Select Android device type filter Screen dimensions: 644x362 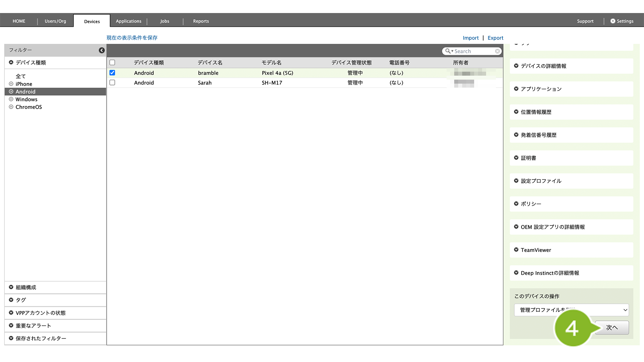coord(55,92)
